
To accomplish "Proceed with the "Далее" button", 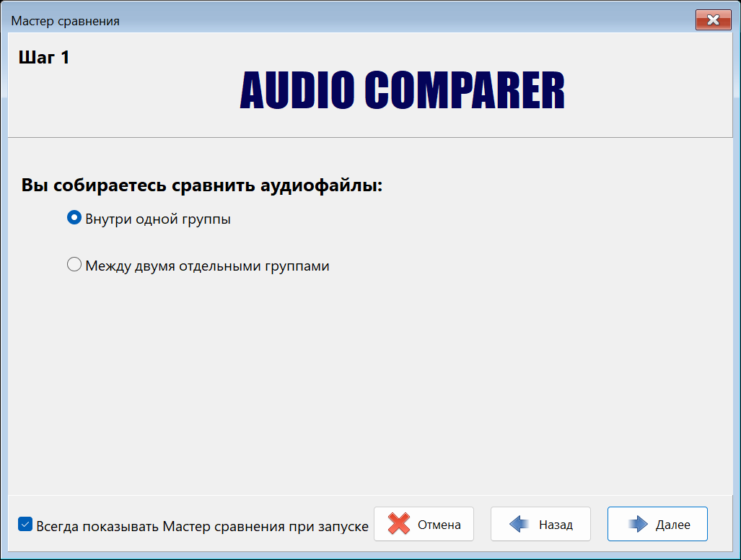I will pyautogui.click(x=657, y=524).
